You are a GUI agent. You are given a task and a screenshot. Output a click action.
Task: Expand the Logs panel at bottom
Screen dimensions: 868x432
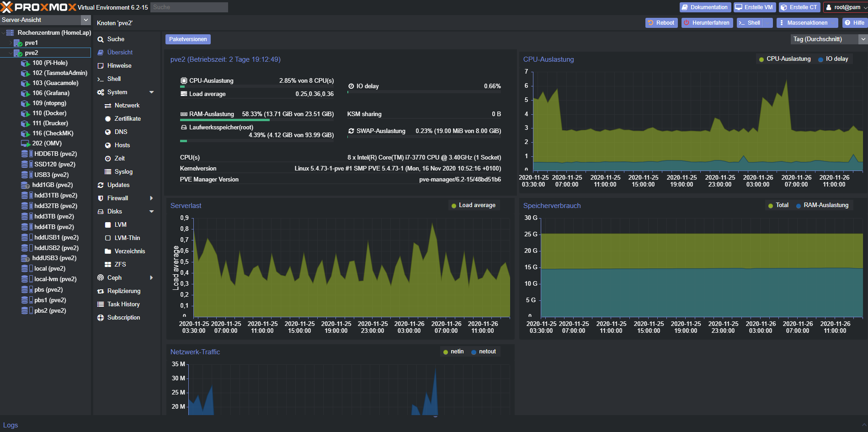[x=863, y=425]
